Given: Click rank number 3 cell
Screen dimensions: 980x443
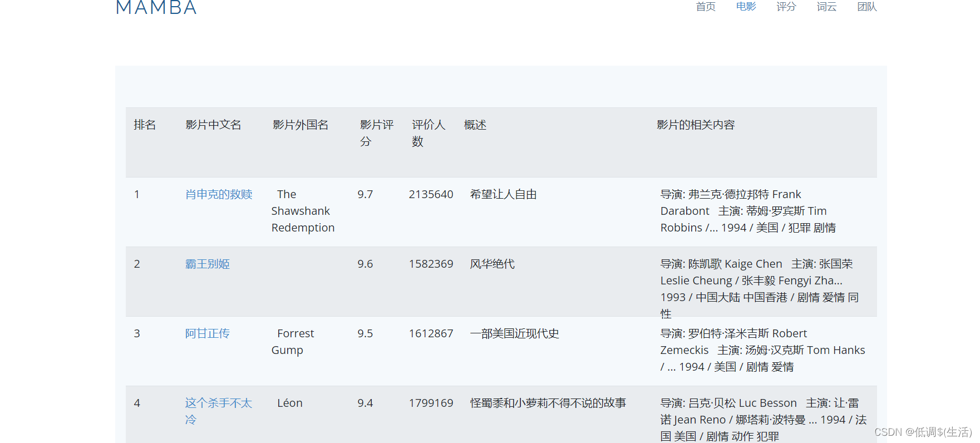Looking at the screenshot, I should pos(137,333).
